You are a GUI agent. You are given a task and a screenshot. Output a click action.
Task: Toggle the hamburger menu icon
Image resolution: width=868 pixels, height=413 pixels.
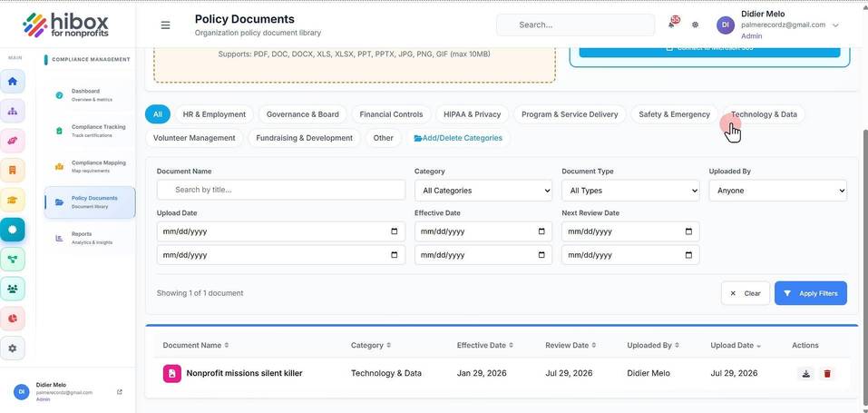click(165, 25)
